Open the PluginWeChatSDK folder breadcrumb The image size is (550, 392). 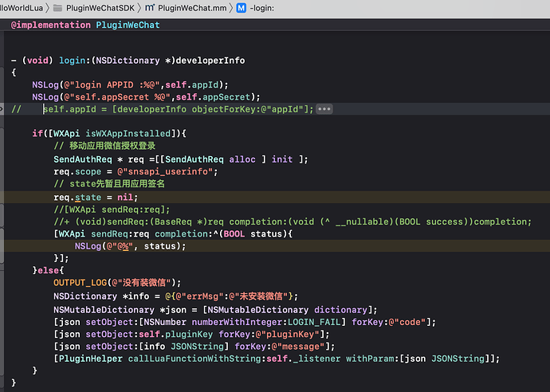click(x=100, y=8)
